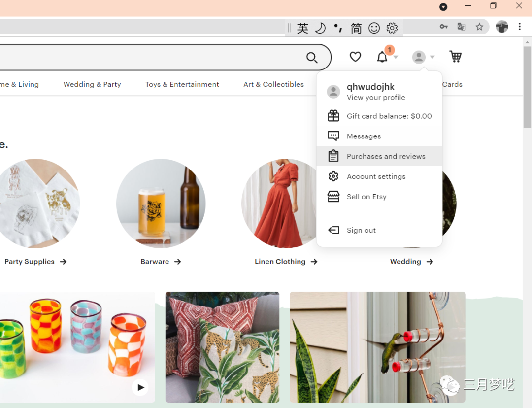This screenshot has width=532, height=408.
Task: Click the translate page icon
Action: click(x=462, y=27)
